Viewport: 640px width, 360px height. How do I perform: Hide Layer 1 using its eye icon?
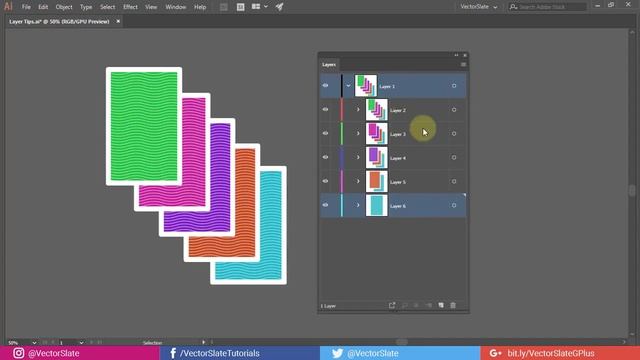pyautogui.click(x=325, y=86)
